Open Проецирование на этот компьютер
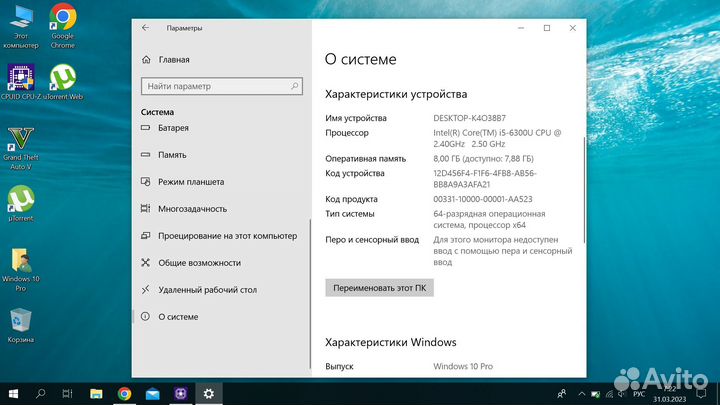The width and height of the screenshot is (720, 405). pos(220,236)
